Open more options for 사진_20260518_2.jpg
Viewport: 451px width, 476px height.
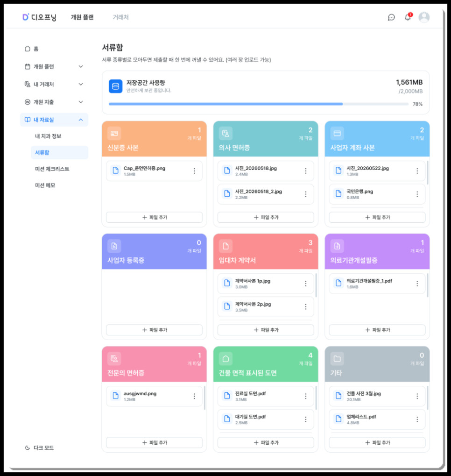306,194
